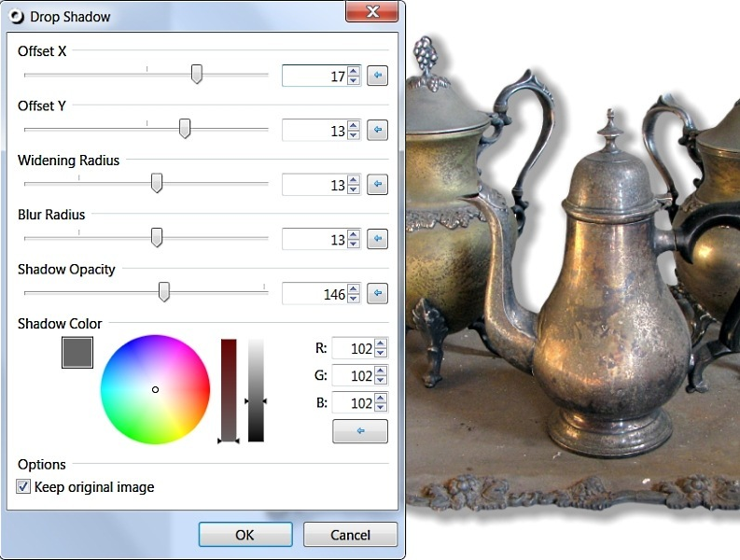Pick a hue on the color wheel
The width and height of the screenshot is (740, 560).
(x=155, y=389)
